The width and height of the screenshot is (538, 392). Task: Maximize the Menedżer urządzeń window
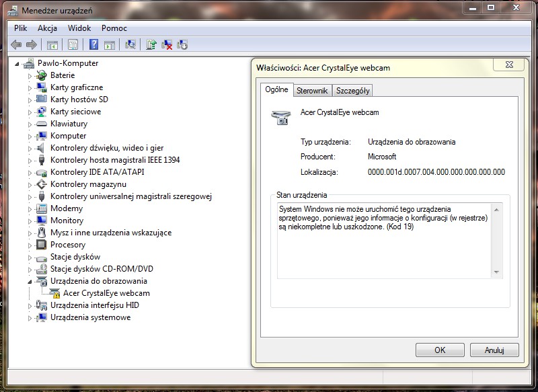click(x=491, y=7)
